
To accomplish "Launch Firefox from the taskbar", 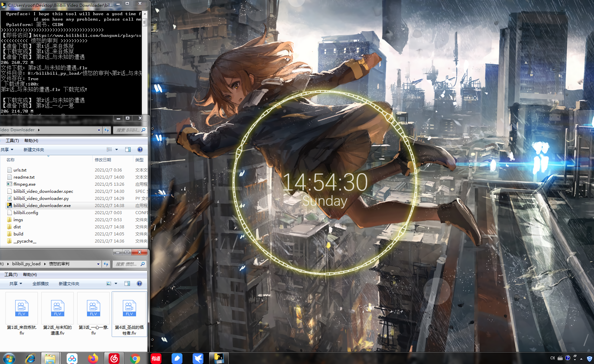I will (93, 358).
